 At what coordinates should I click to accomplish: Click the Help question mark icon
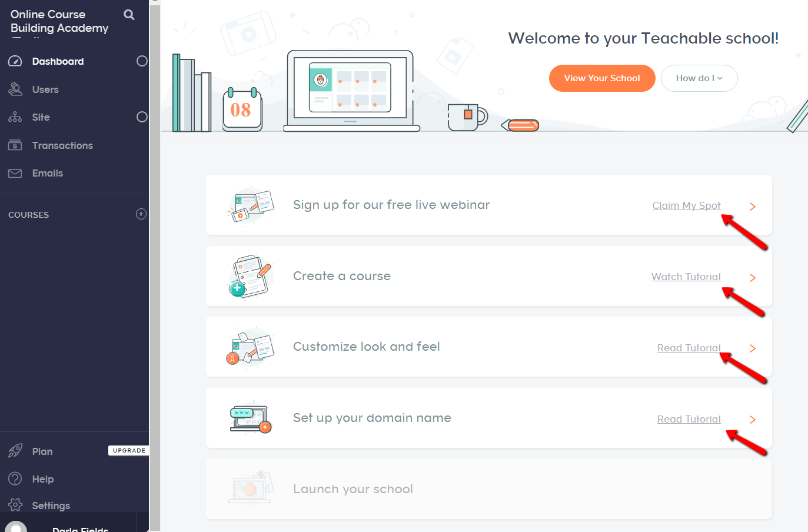[x=15, y=479]
